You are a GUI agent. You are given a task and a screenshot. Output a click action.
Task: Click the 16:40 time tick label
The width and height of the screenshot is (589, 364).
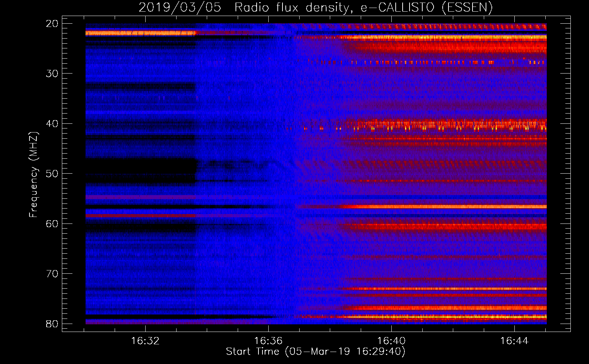pyautogui.click(x=391, y=341)
